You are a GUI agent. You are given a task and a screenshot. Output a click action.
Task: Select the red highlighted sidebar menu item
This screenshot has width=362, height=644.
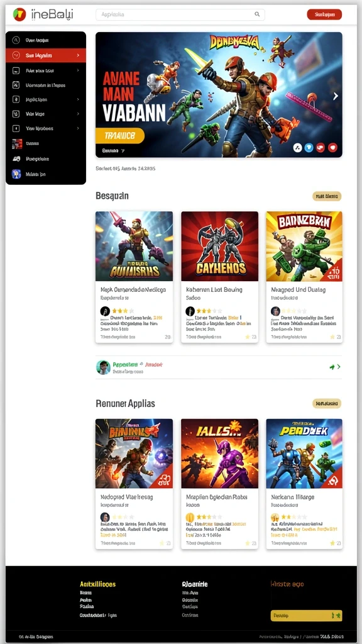coord(45,55)
